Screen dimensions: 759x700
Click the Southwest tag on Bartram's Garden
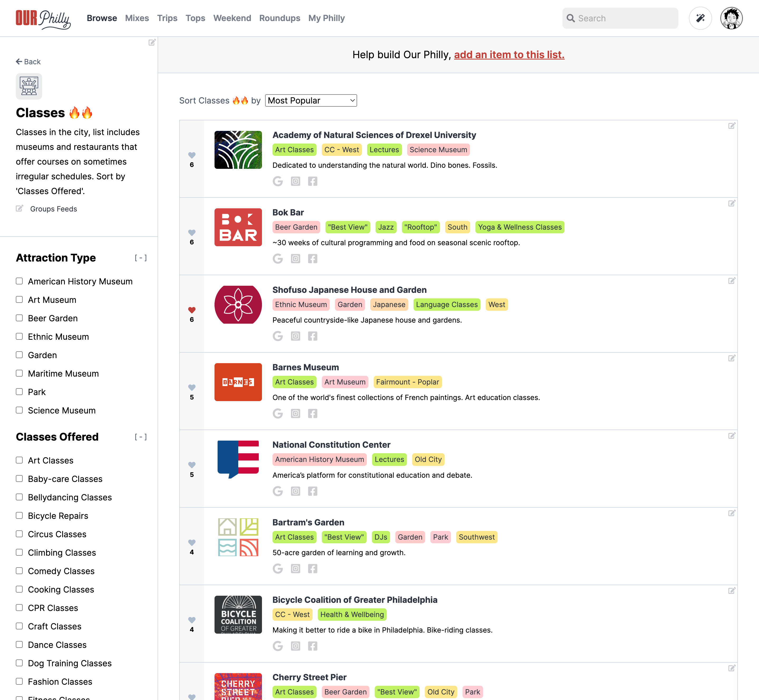click(476, 537)
